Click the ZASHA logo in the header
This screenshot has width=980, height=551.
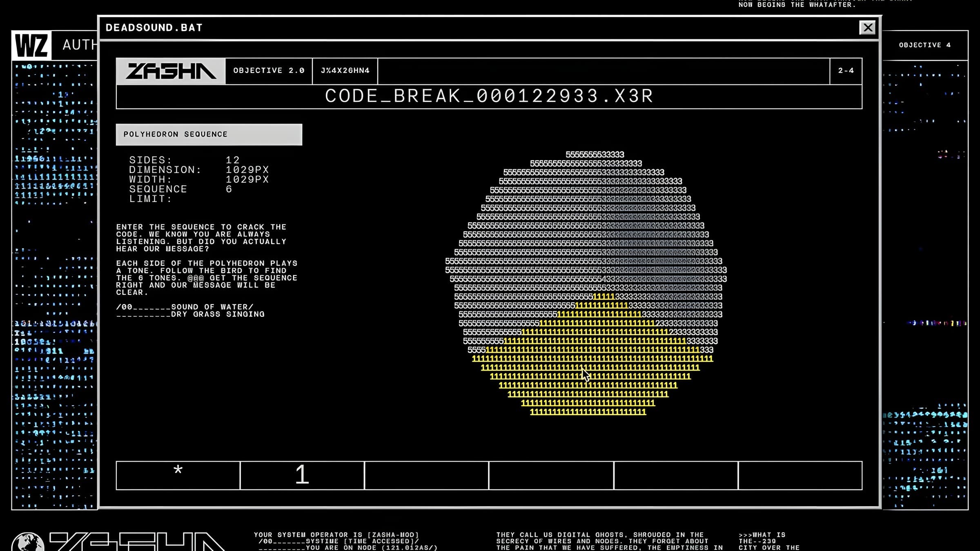171,71
